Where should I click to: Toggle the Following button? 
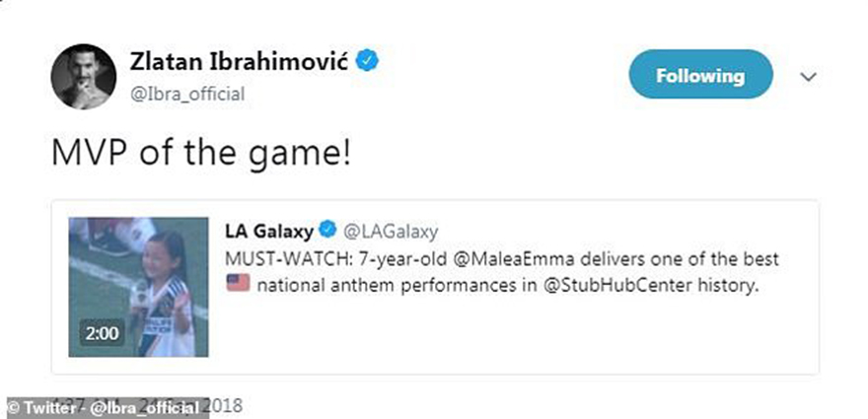[x=700, y=75]
